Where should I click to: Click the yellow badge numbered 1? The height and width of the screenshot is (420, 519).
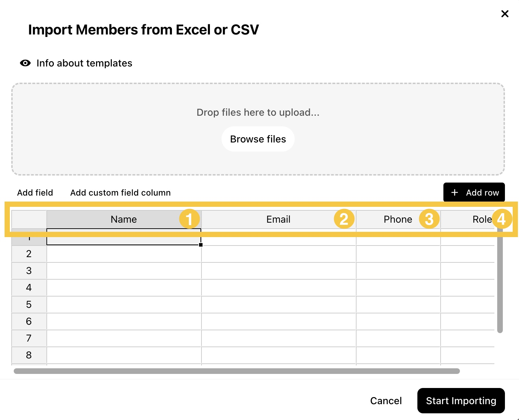coord(190,219)
